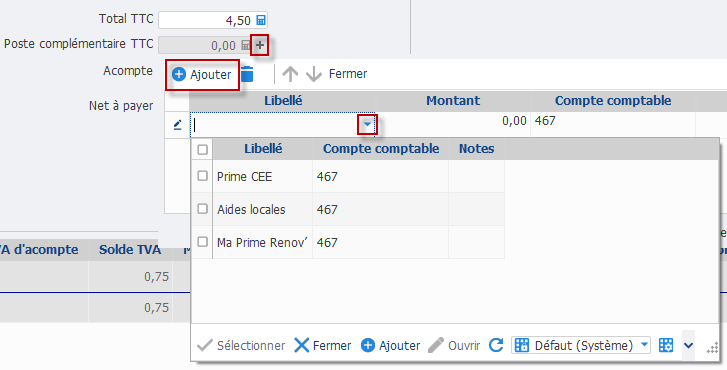Viewport: 727px width, 370px height.
Task: Open the grid layout settings icon
Action: (666, 345)
